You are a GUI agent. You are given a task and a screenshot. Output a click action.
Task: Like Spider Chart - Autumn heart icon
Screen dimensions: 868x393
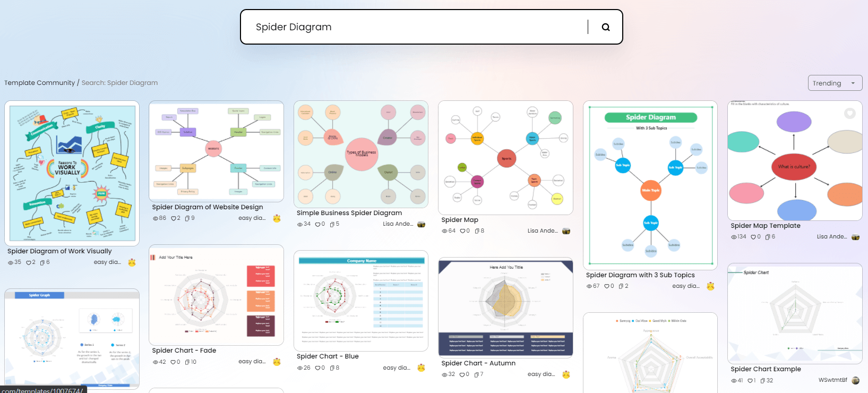pos(462,374)
